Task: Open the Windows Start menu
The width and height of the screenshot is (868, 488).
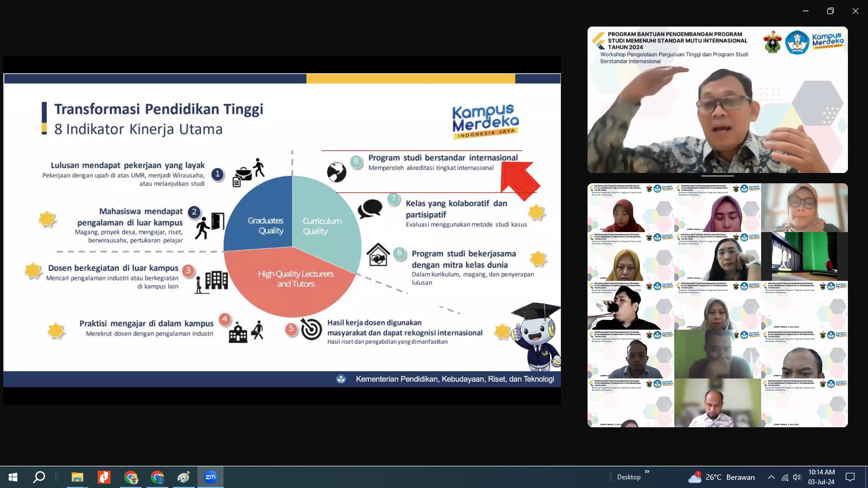Action: (x=13, y=477)
